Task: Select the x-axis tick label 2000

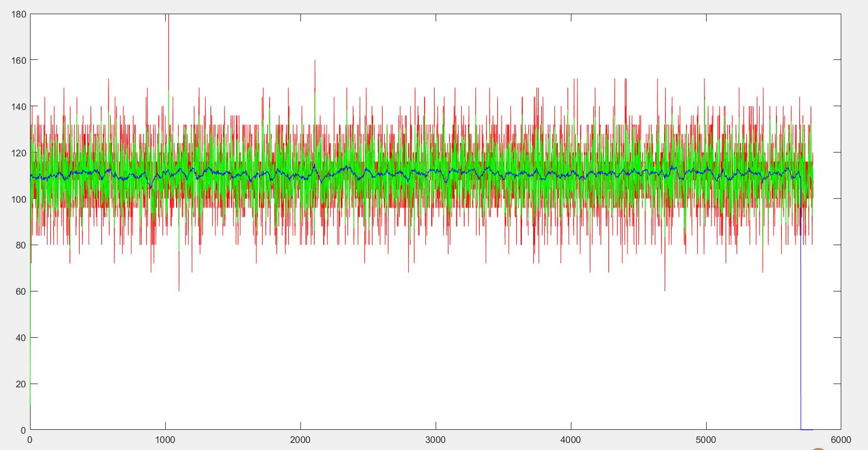Action: tap(300, 440)
